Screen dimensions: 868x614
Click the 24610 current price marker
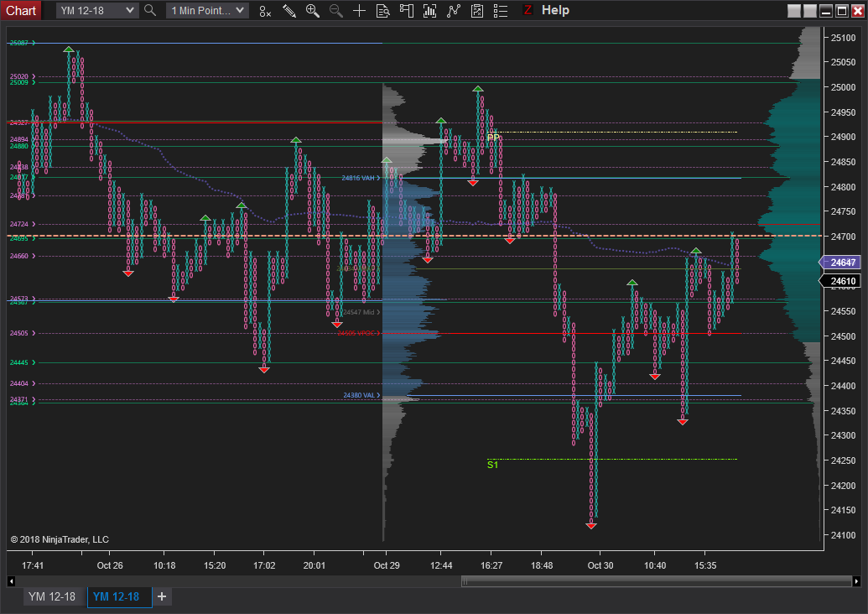pos(841,281)
